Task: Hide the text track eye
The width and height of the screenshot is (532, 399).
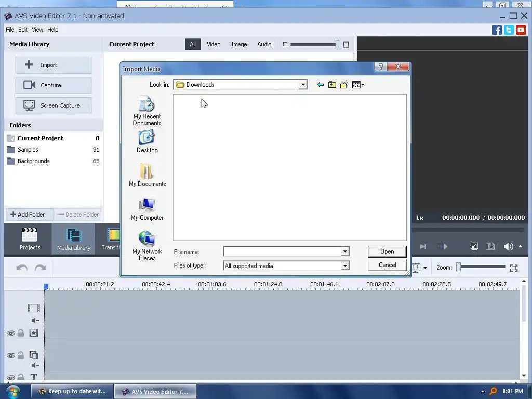Action: click(x=10, y=377)
